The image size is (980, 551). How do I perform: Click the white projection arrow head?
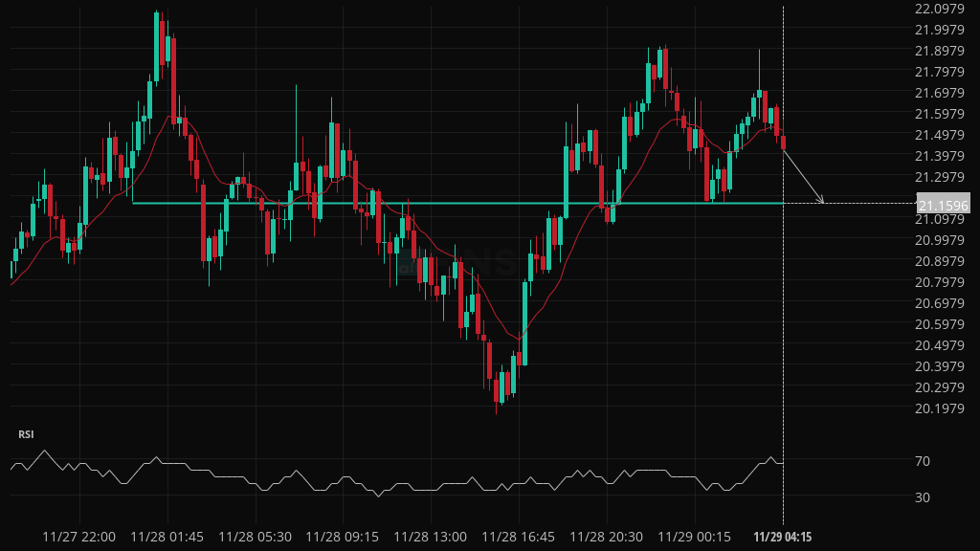pyautogui.click(x=821, y=201)
